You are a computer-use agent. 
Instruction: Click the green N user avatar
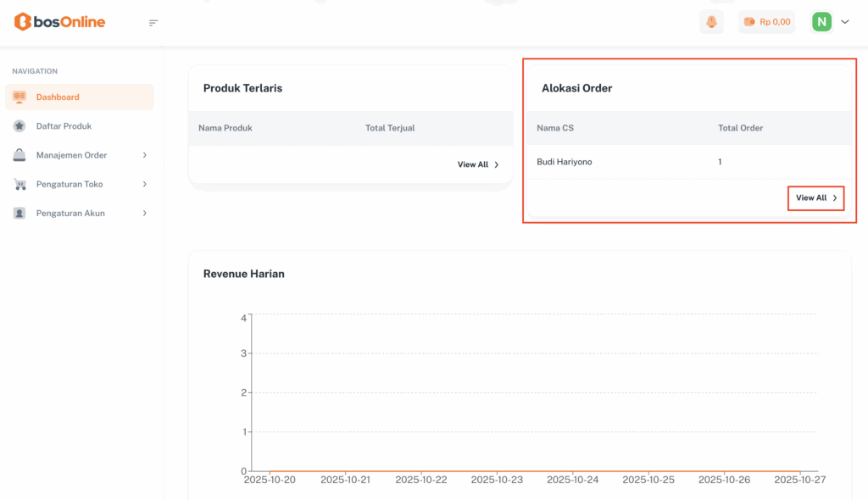pyautogui.click(x=821, y=22)
